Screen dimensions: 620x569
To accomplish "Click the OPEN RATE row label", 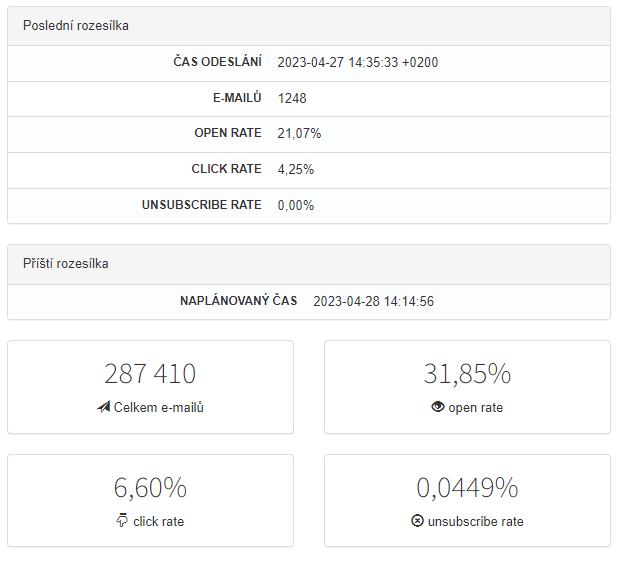I will (x=227, y=133).
